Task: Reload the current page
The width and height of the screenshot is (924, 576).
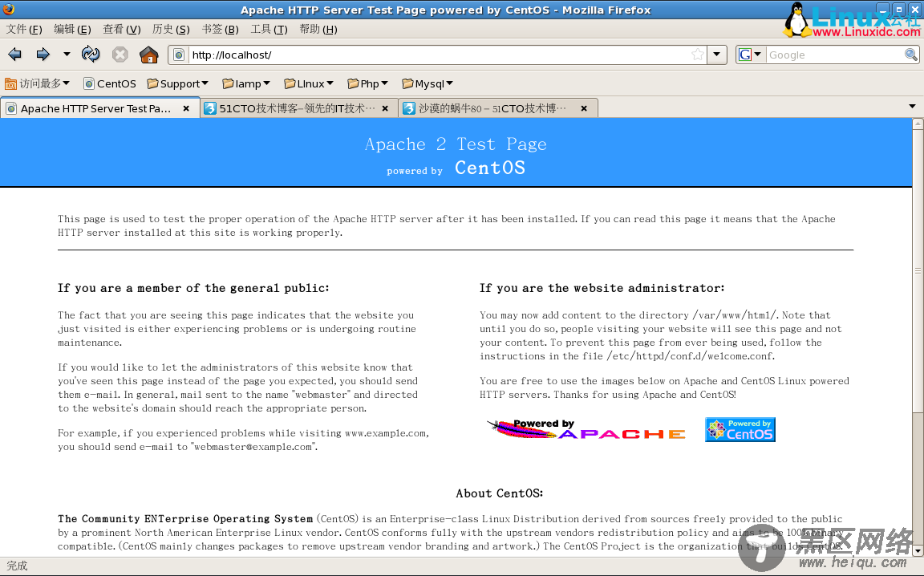Action: click(x=91, y=55)
